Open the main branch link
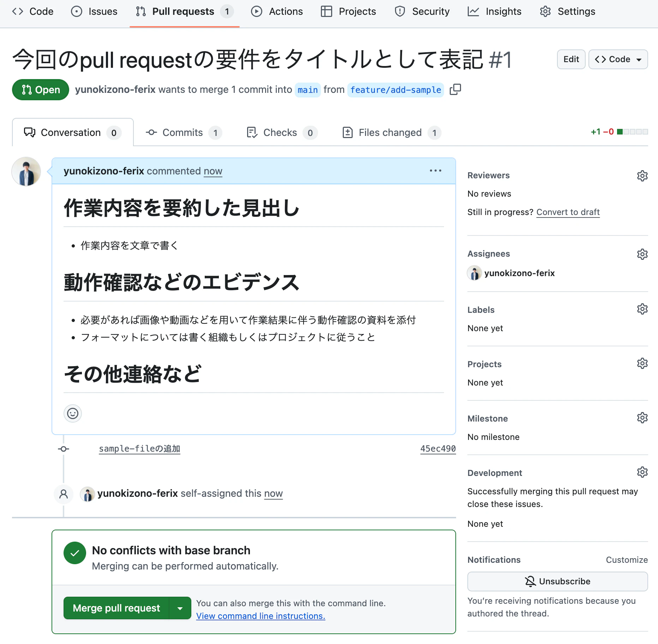Viewport: 658px width, 644px height. 307,90
